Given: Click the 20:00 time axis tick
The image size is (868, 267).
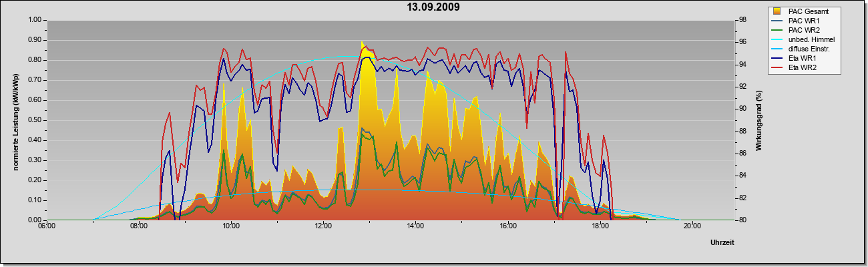Looking at the screenshot, I should [x=691, y=226].
